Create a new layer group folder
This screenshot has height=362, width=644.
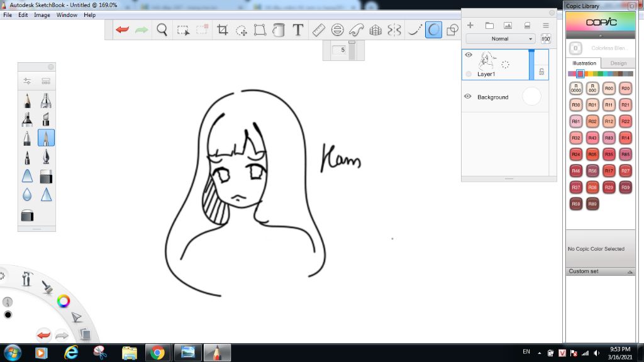pyautogui.click(x=489, y=25)
